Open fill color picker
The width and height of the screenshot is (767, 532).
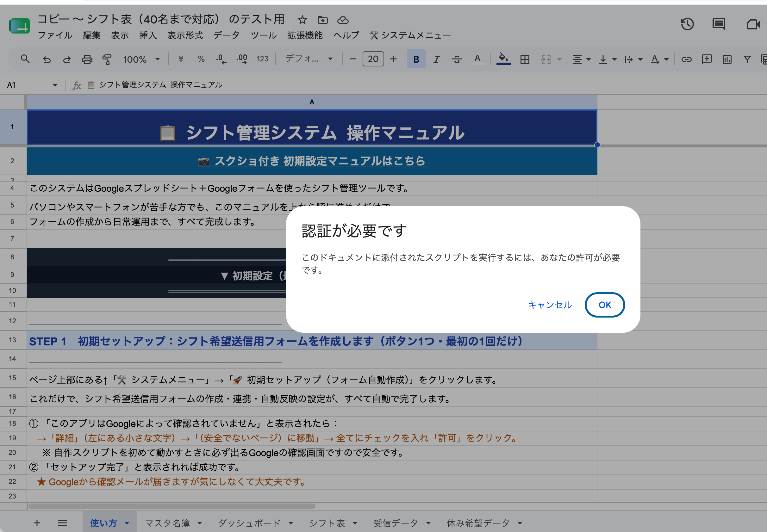[503, 59]
